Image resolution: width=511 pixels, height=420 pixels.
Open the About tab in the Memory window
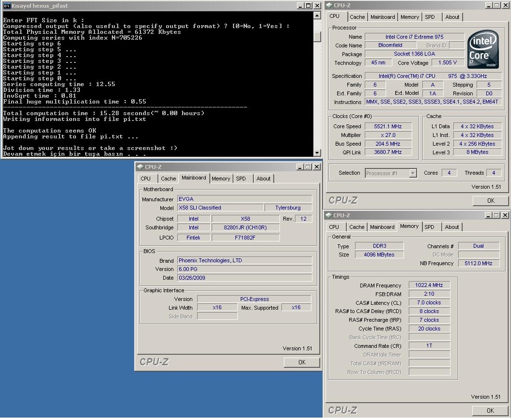452,227
